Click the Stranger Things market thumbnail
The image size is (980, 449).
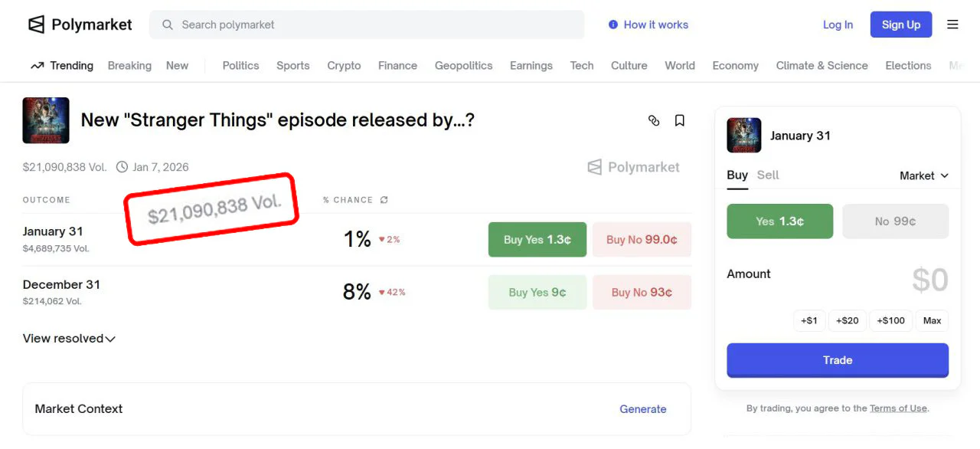click(x=46, y=120)
